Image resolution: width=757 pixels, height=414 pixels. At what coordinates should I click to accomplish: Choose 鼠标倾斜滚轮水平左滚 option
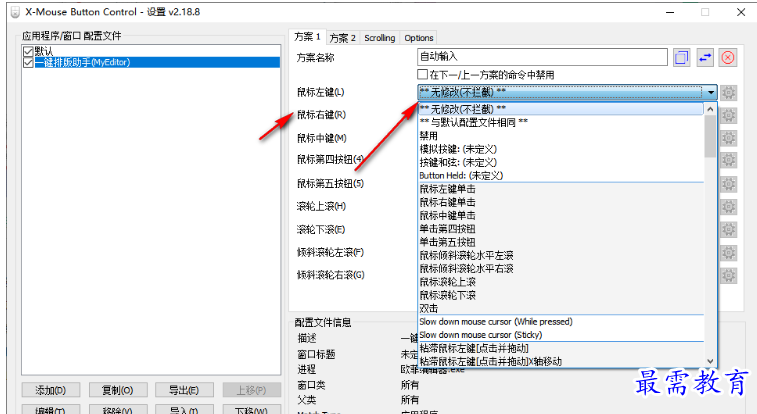click(x=561, y=255)
